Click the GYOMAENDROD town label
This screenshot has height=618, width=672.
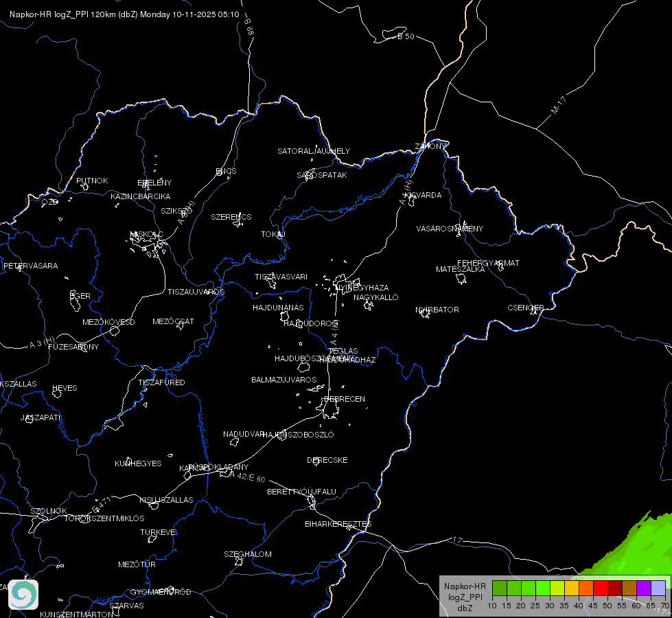pos(161,592)
